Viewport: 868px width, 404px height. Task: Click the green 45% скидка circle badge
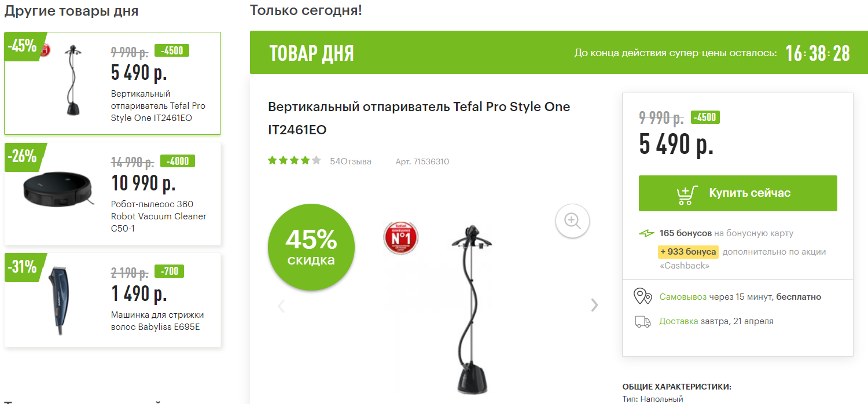coord(311,247)
